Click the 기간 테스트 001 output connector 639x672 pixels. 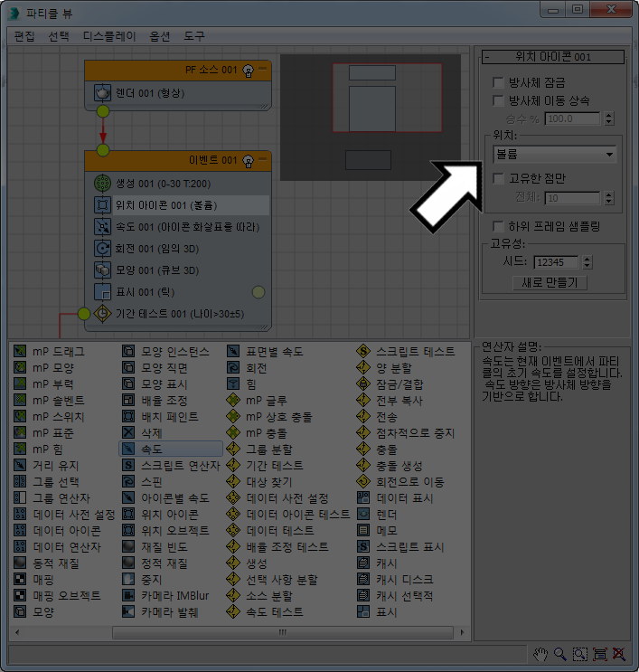(84, 314)
